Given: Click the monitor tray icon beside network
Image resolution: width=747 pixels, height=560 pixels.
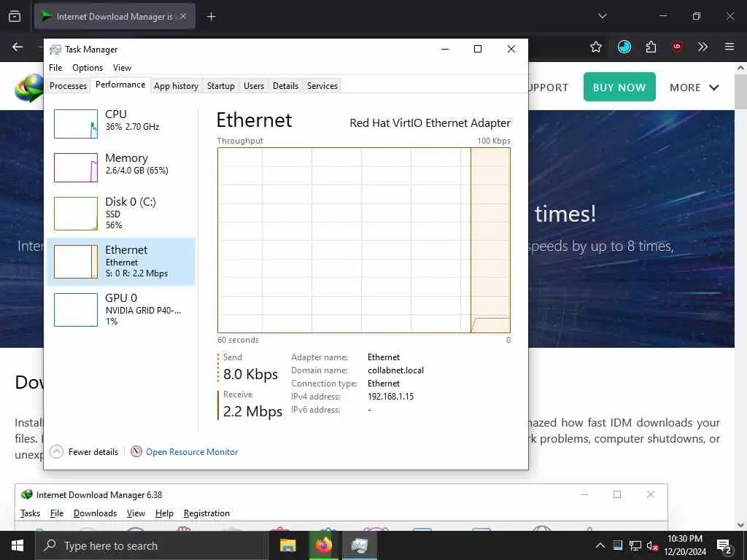Looking at the screenshot, I should [x=617, y=545].
